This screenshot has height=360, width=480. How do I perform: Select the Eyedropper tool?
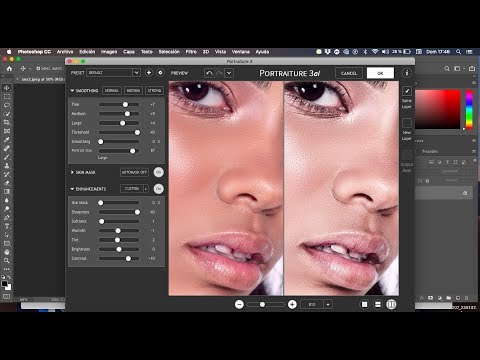pos(6,140)
